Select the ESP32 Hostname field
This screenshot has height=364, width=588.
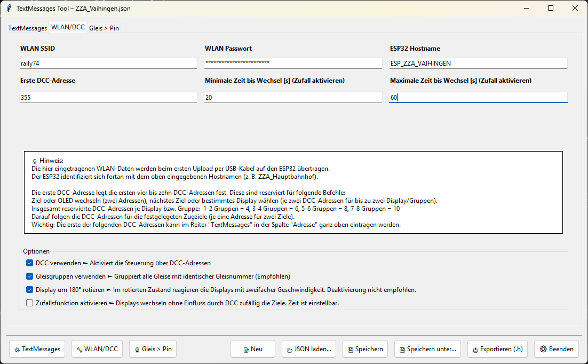478,63
